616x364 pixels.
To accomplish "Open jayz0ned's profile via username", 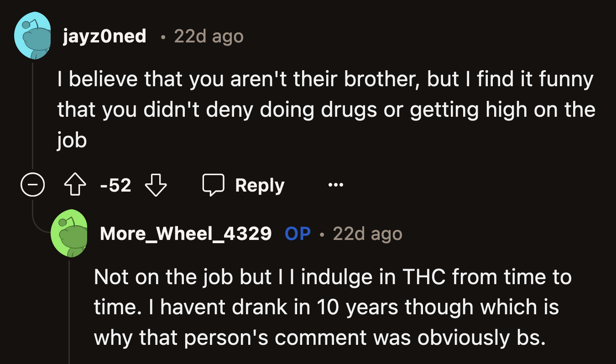I will tap(104, 36).
